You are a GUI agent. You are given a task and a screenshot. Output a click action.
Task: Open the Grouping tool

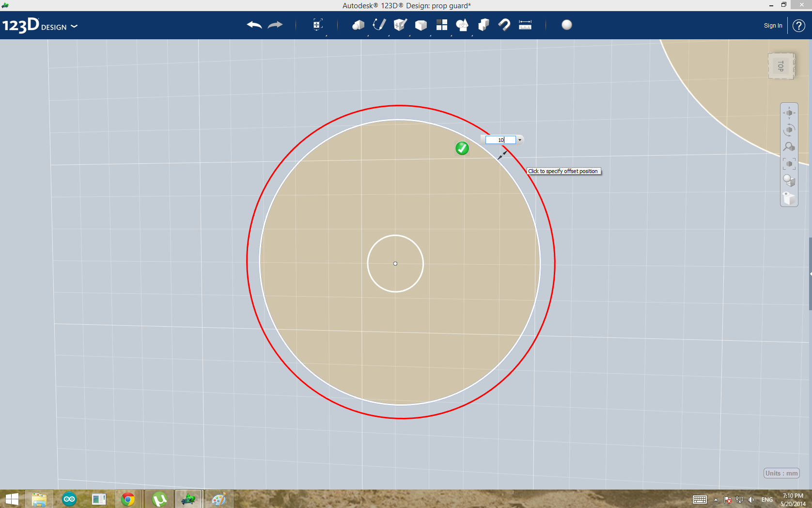[462, 25]
